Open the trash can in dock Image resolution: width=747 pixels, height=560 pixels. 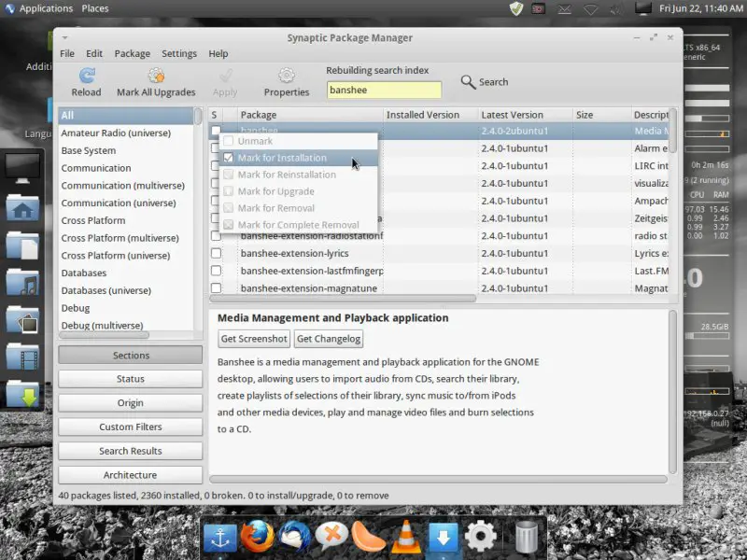(526, 538)
